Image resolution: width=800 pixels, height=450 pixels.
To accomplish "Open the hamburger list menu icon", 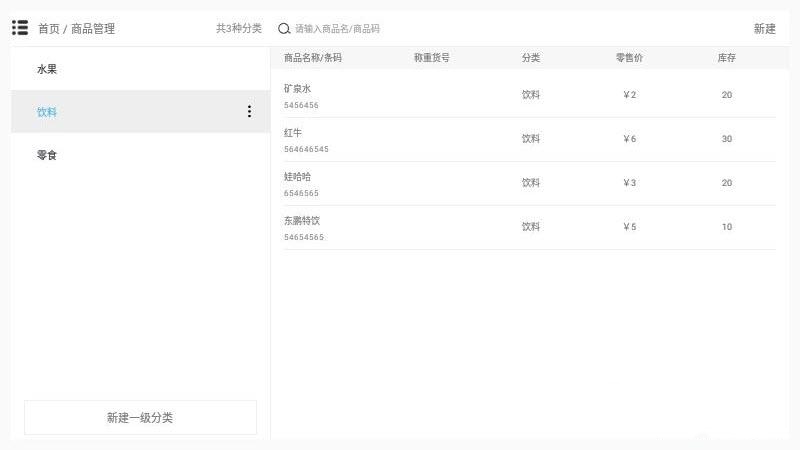I will click(x=20, y=28).
